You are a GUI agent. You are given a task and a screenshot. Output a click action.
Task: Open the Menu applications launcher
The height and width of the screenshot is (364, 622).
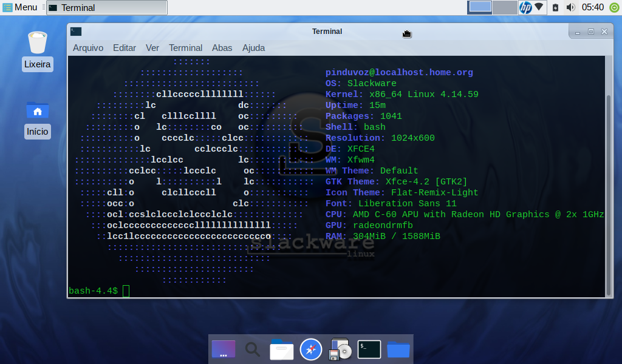[x=20, y=7]
